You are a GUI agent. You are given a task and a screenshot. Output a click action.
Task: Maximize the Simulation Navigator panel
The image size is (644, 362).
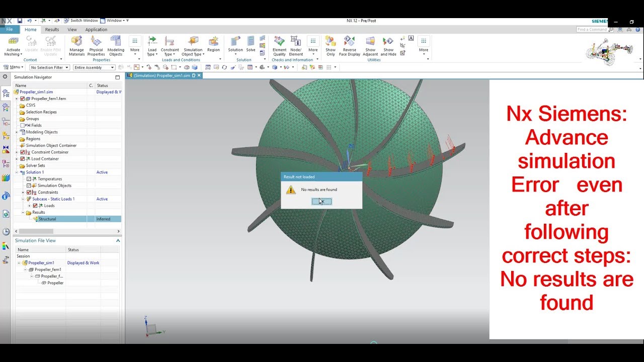118,77
